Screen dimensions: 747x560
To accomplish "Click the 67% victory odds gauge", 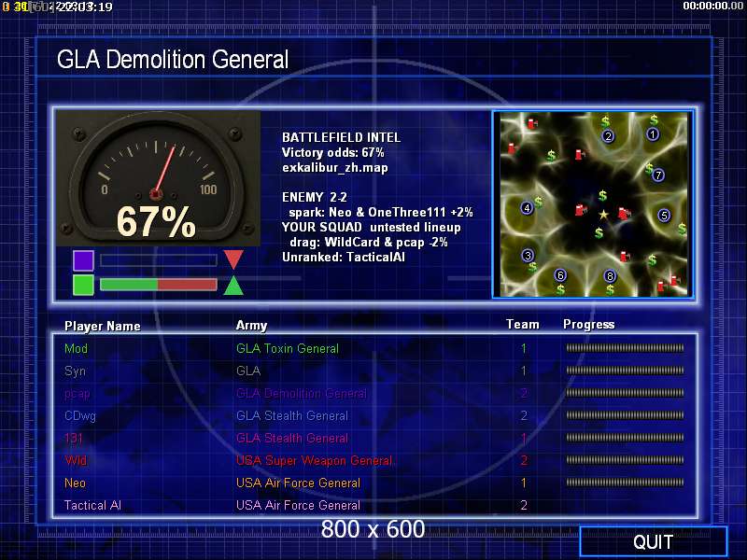I will coord(158,178).
